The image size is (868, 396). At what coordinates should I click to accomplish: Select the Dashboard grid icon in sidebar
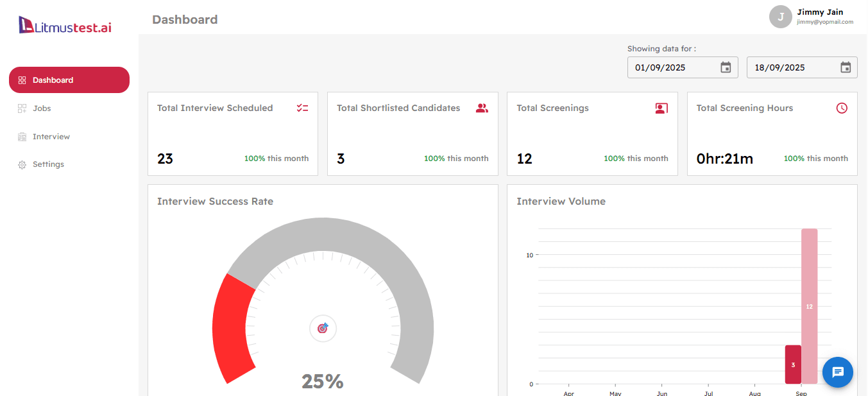22,80
